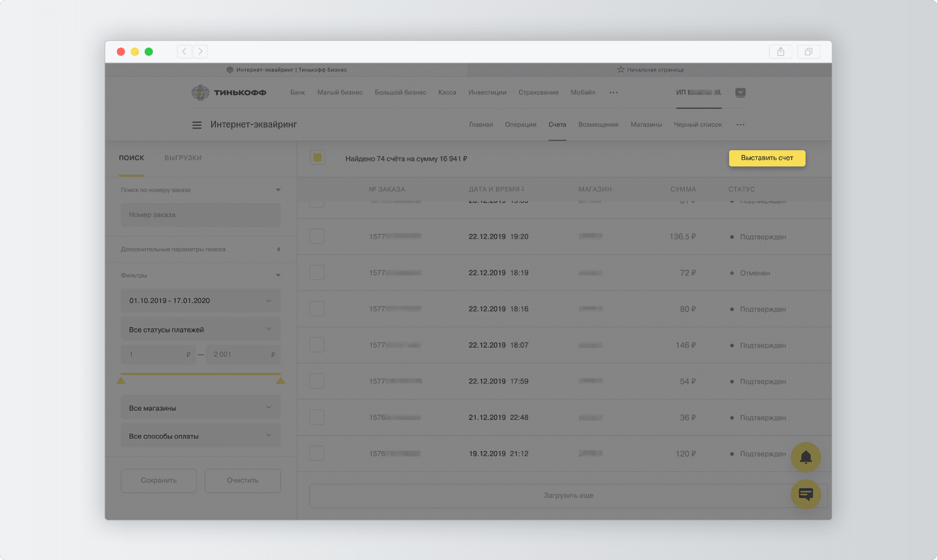Select the Интернет-эквайринг browser tab
The height and width of the screenshot is (560, 937).
tap(286, 69)
